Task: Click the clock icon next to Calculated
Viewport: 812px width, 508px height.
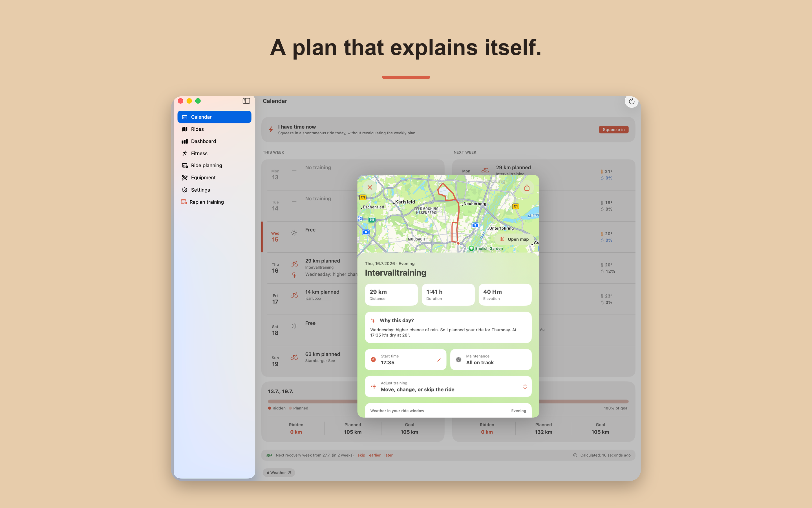Action: (575, 455)
